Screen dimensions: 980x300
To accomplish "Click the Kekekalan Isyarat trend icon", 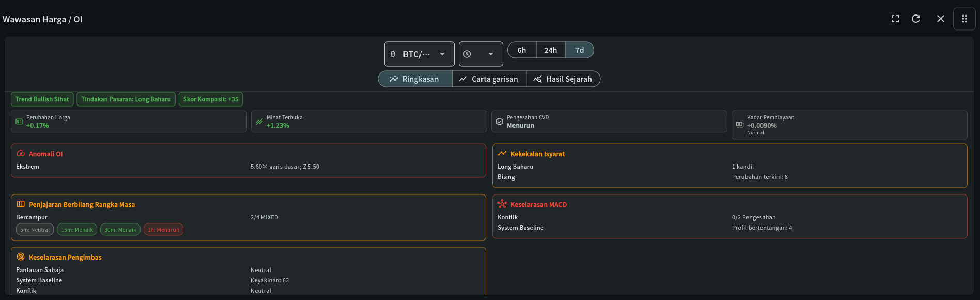I will click(502, 154).
